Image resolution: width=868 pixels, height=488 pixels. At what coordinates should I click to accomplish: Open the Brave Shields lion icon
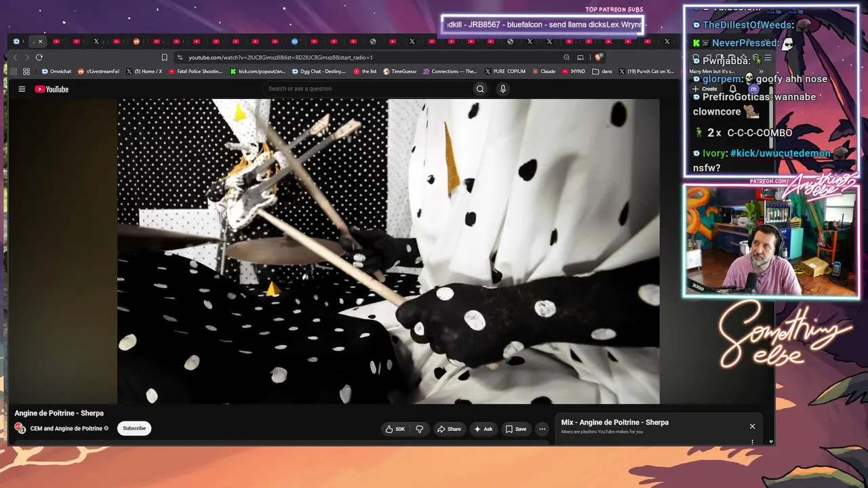pos(598,58)
